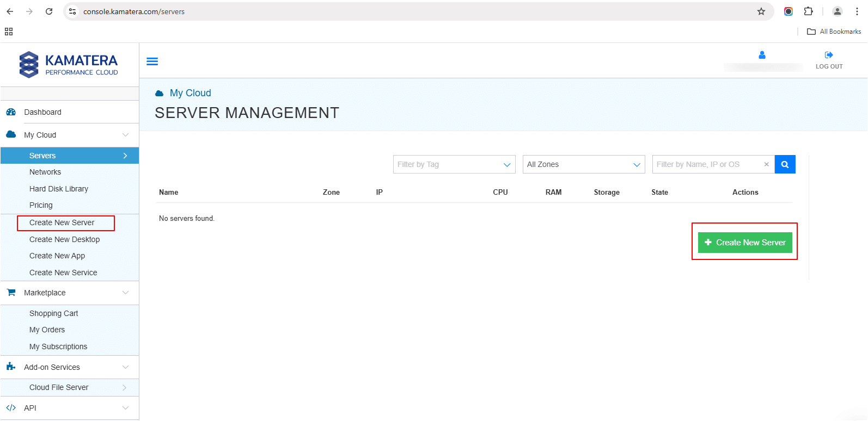
Task: Click the blue search magnifier button
Action: point(785,164)
